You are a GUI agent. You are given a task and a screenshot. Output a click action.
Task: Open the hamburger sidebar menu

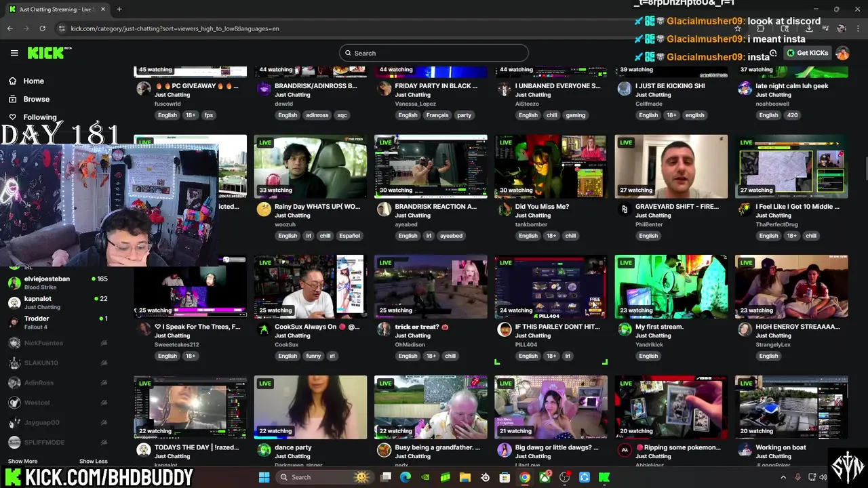(x=14, y=53)
